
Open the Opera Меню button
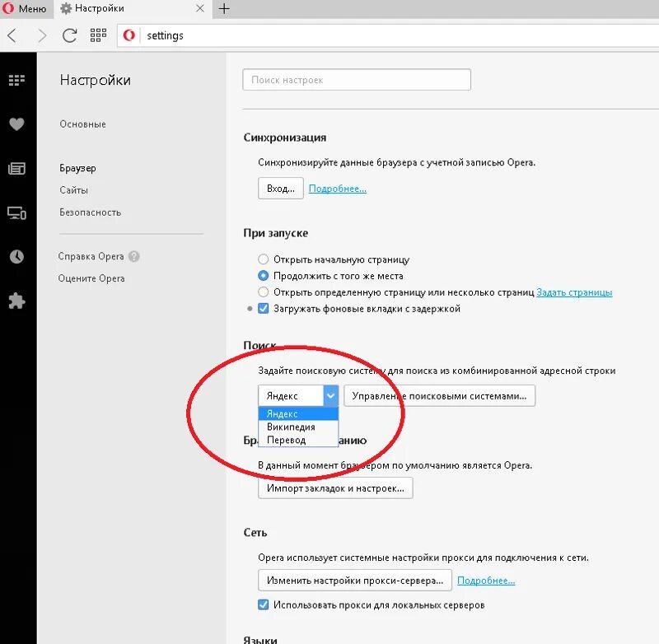pos(26,8)
